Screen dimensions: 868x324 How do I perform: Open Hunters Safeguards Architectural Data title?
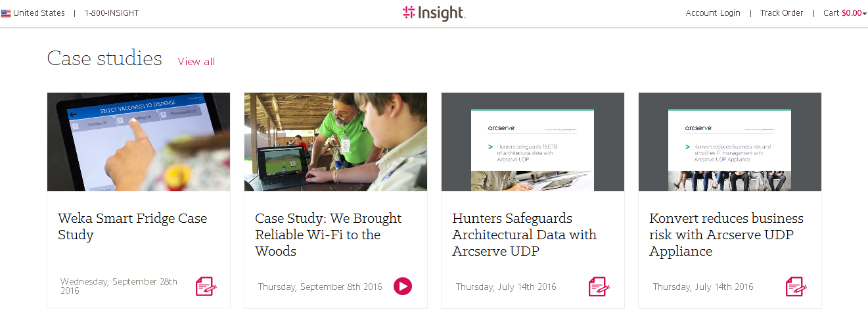[524, 235]
